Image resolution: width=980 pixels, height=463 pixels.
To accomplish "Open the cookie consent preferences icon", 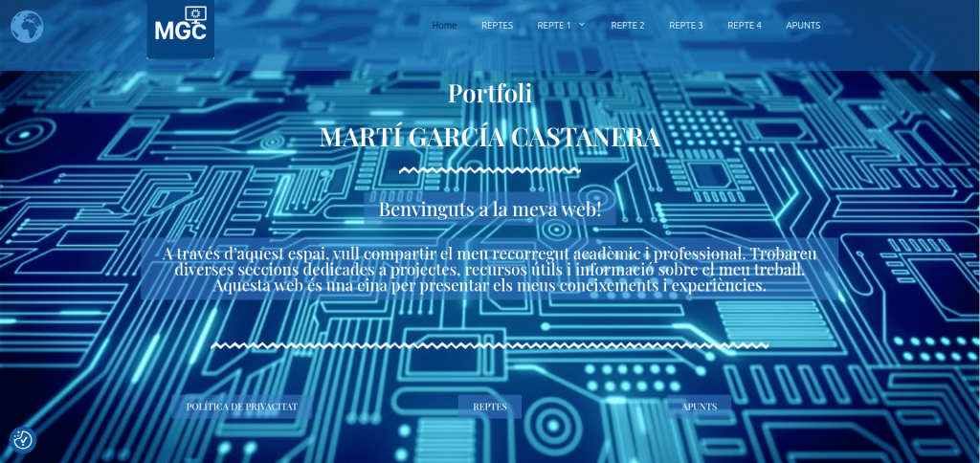I will click(23, 440).
